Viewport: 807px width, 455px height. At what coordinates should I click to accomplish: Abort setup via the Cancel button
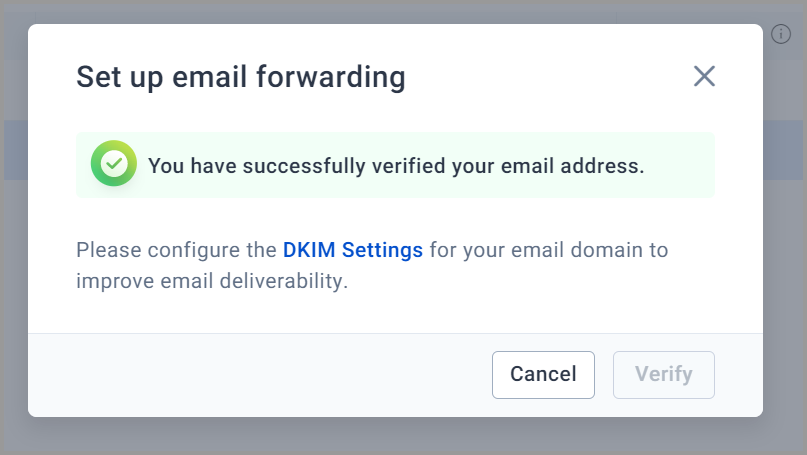543,375
